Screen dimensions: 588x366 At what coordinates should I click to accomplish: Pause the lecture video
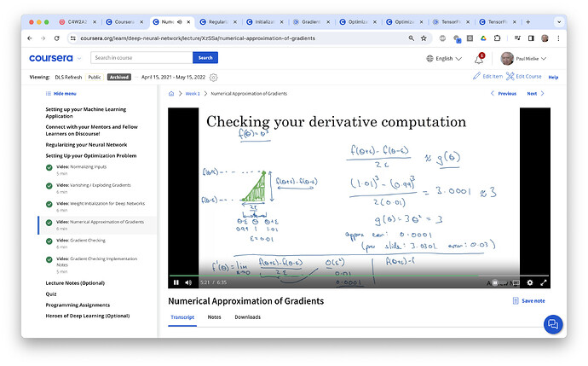pos(176,282)
